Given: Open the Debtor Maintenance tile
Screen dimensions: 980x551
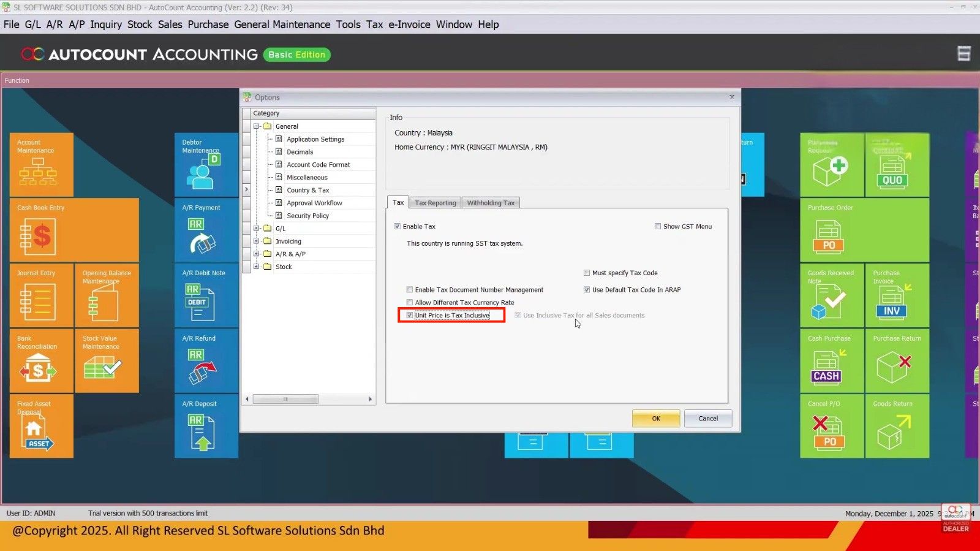Looking at the screenshot, I should (206, 165).
